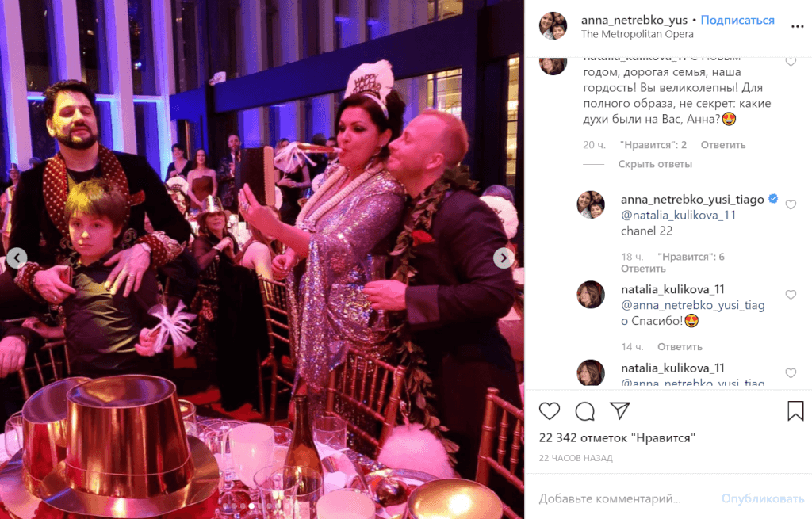Click the 'Опубликовать' post comment button
This screenshot has height=519, width=812.
point(762,499)
